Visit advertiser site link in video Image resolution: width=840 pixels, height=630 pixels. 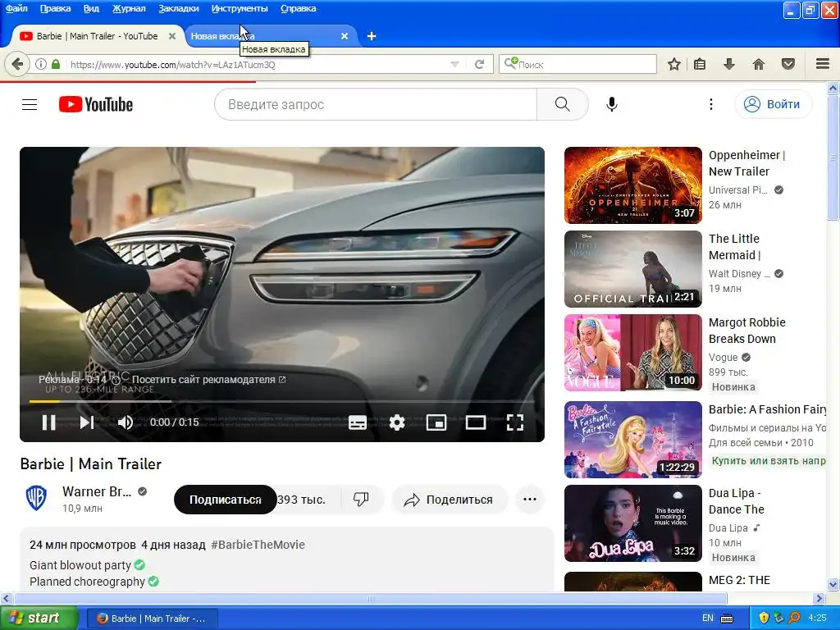pyautogui.click(x=208, y=380)
